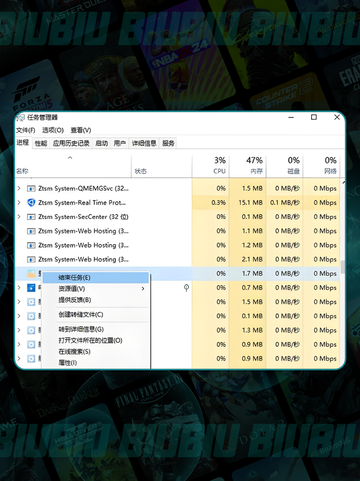The width and height of the screenshot is (360, 481).
Task: Click the Ztsm System-QMEMGSvc process icon
Action: [x=31, y=189]
